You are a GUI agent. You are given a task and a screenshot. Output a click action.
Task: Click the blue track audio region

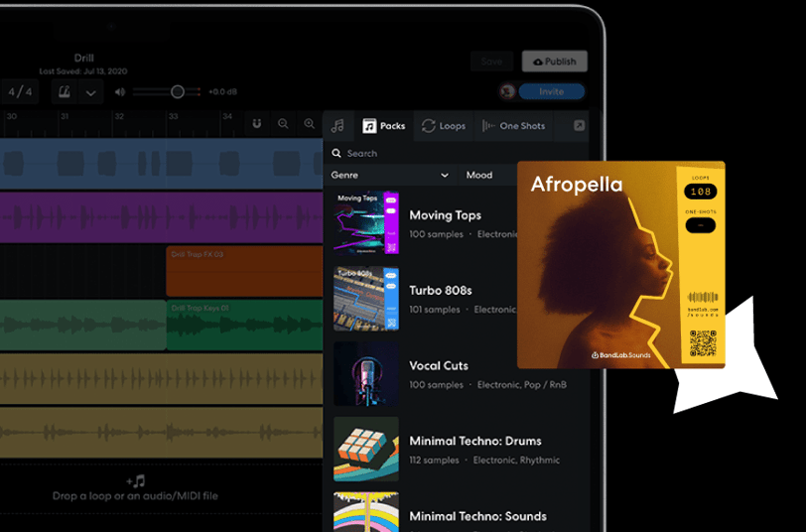162,164
